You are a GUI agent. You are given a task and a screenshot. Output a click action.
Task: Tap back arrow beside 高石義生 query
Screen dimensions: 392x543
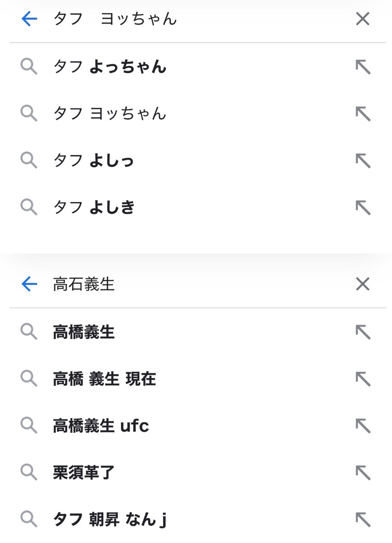(29, 284)
